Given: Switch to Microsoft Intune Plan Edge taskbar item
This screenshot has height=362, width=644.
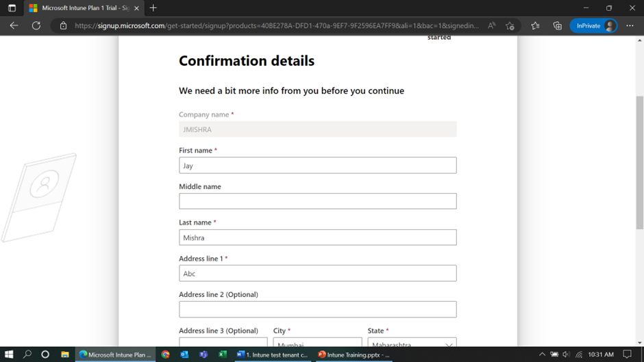Looking at the screenshot, I should tap(115, 354).
